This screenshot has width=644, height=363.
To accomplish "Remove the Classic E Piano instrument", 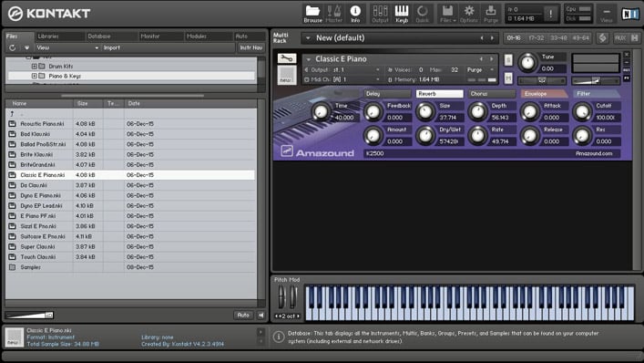I will coord(627,54).
